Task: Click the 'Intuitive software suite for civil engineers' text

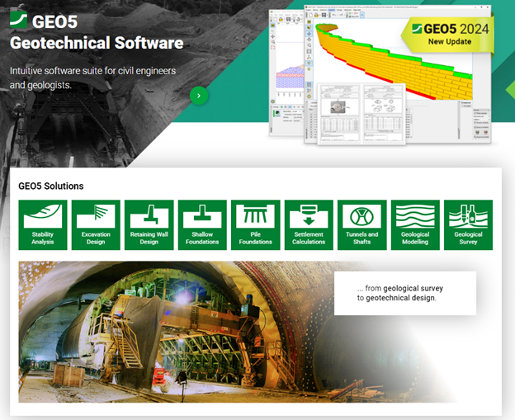Action: point(92,78)
